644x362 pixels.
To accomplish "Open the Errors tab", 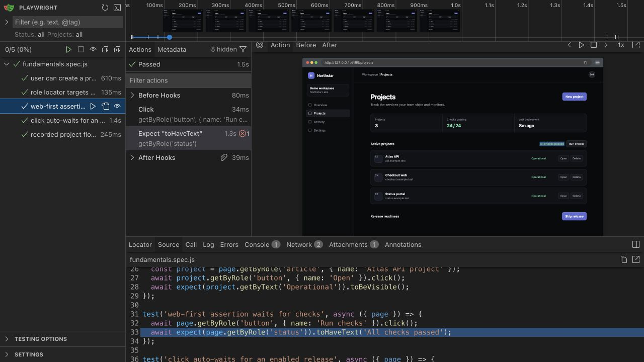I will [x=229, y=244].
